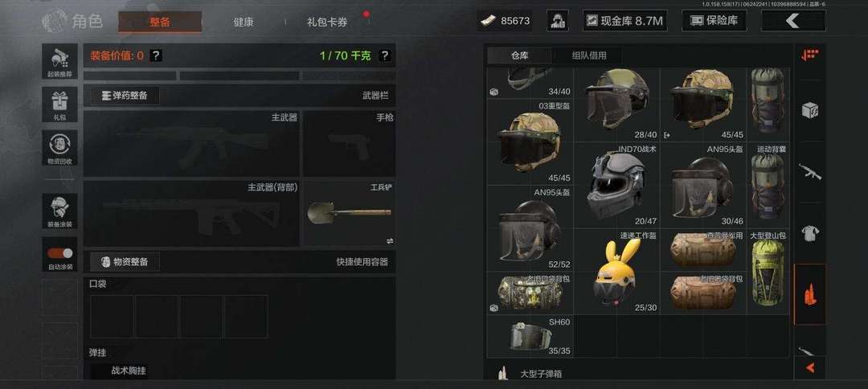868x389 pixels.
Task: Open the 装备涂装 equipment skin icon
Action: coord(59,211)
